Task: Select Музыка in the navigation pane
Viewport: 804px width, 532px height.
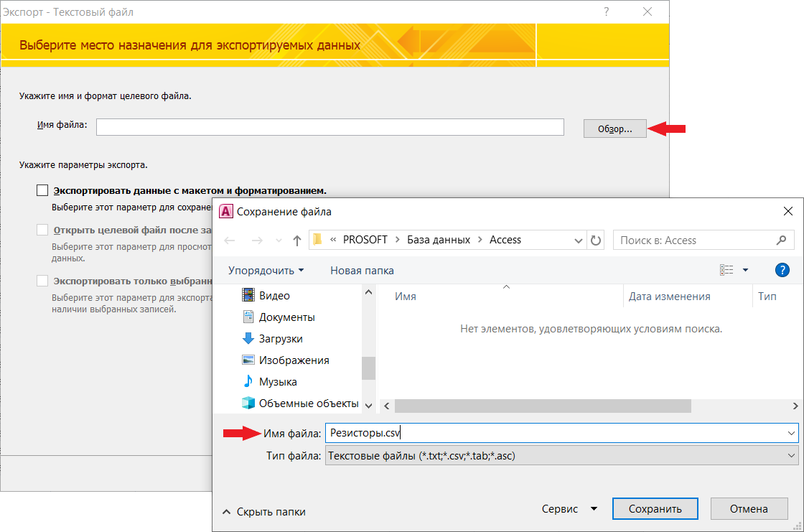Action: point(277,381)
